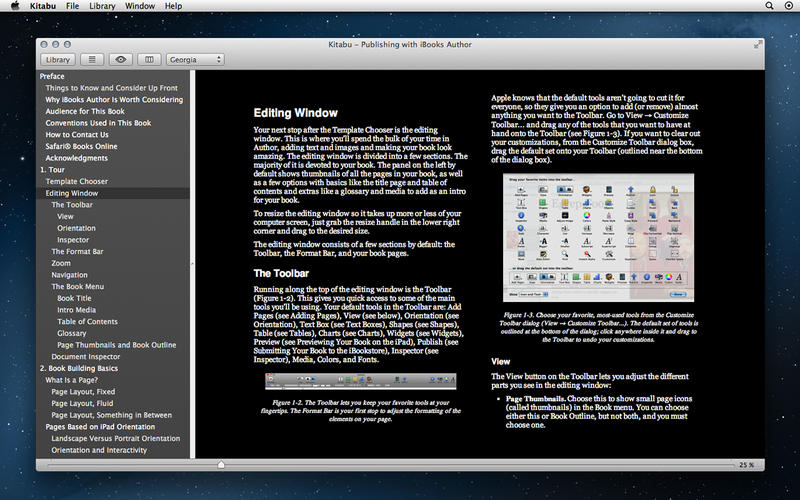The image size is (800, 500).
Task: Open the Kitabu menu
Action: 43,6
